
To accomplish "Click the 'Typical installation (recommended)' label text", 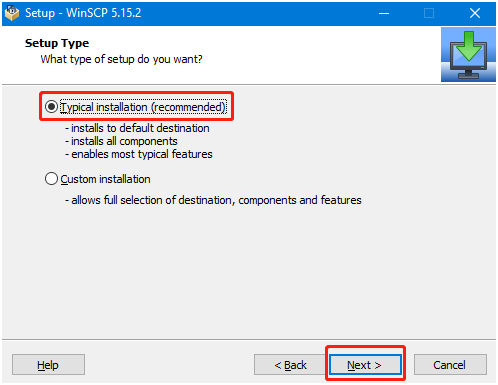I will [143, 107].
